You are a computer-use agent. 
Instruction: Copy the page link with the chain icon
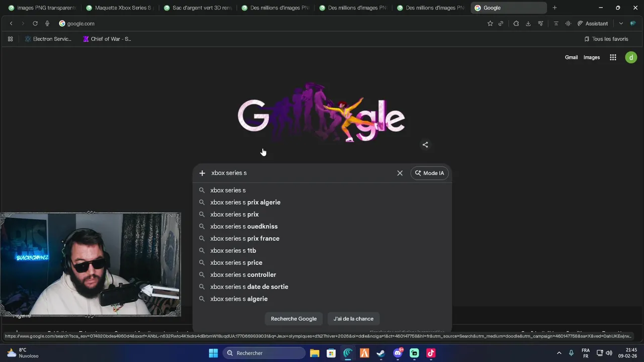point(501,24)
